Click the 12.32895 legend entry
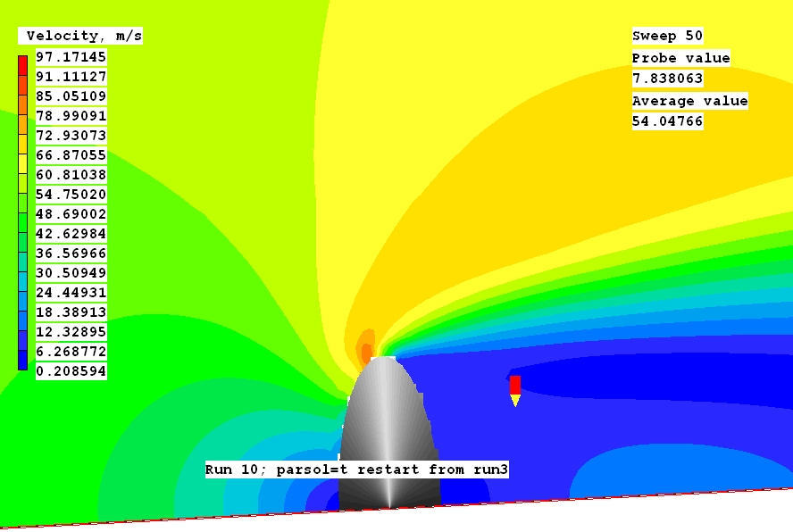 (x=71, y=331)
